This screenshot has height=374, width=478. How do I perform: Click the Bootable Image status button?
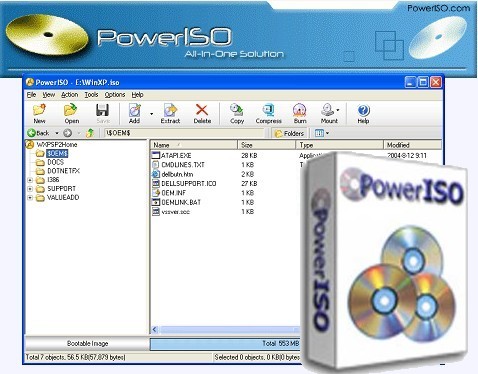pos(87,343)
